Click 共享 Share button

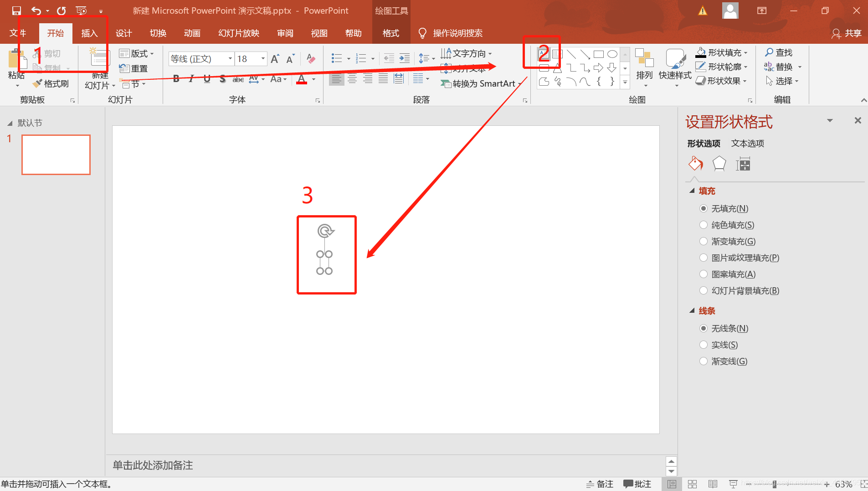coord(847,33)
